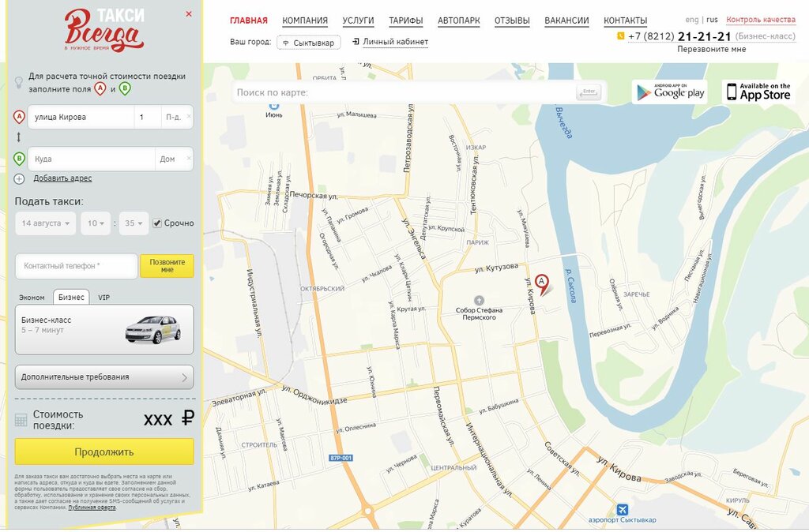Click the Сыктывкар airport icon on map
The width and height of the screenshot is (809, 532).
(x=623, y=509)
